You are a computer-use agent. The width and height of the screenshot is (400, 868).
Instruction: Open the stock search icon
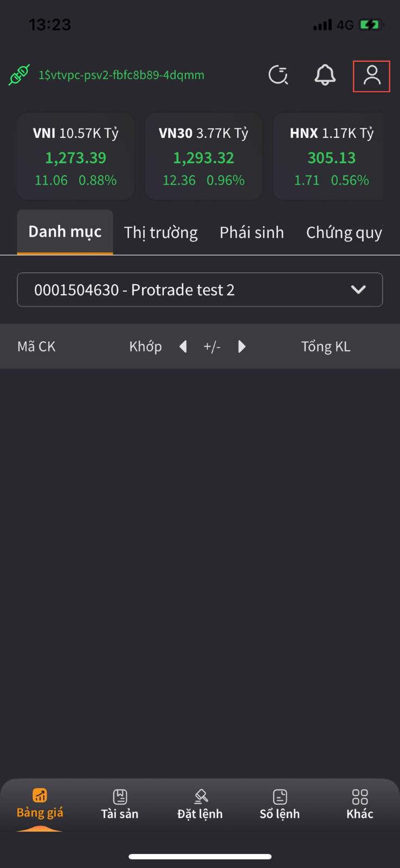279,75
